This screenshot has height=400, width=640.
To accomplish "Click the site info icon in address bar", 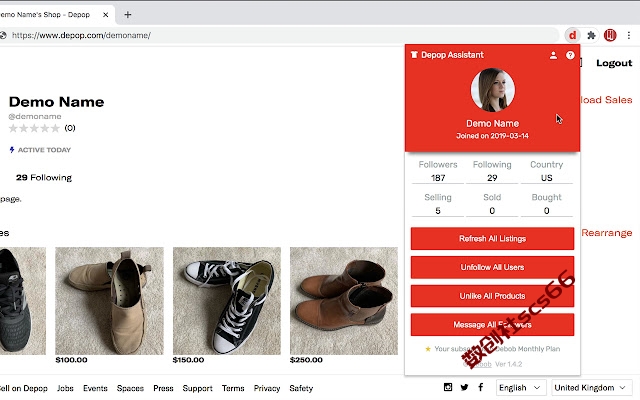I will pyautogui.click(x=3, y=36).
